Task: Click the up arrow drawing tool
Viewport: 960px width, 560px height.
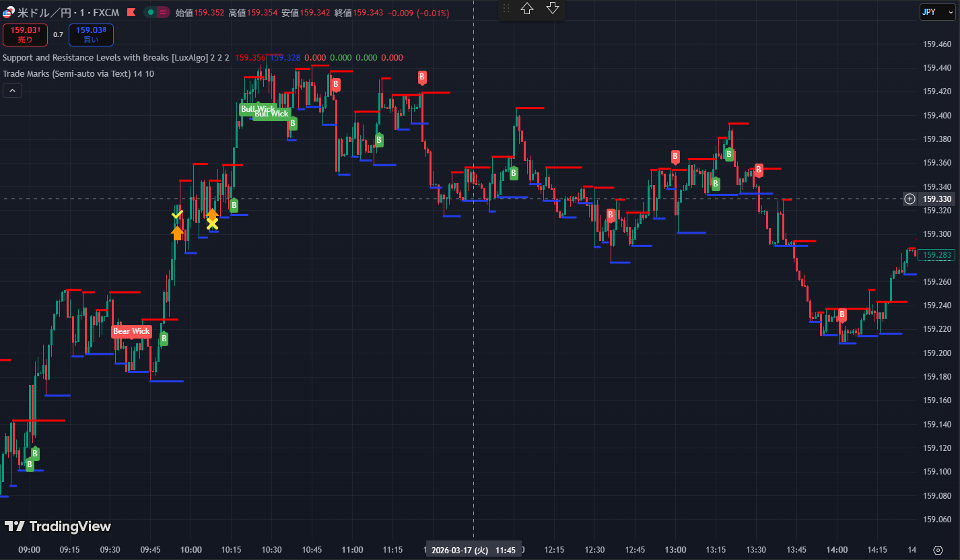Action: tap(527, 9)
